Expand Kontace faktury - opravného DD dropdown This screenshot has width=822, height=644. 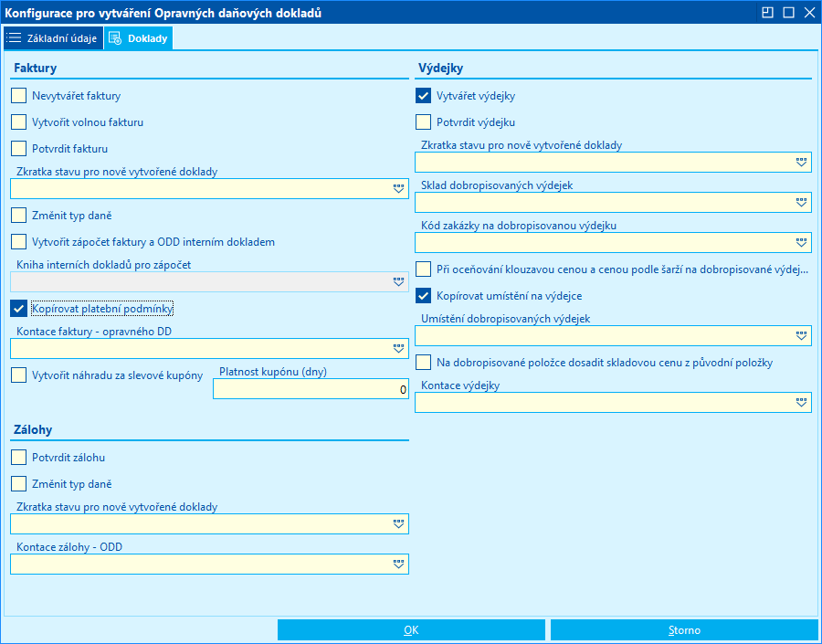point(399,349)
